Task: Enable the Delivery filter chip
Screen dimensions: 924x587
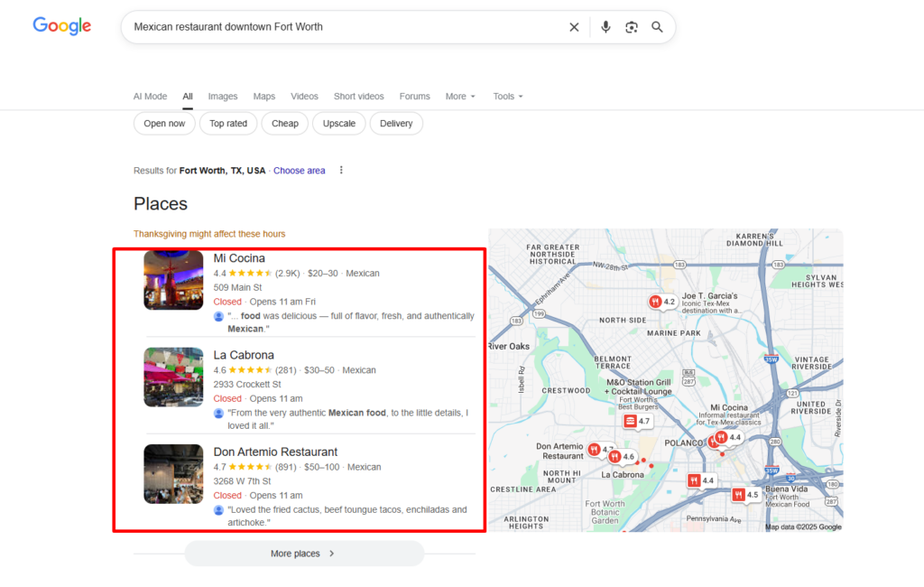Action: click(x=396, y=124)
